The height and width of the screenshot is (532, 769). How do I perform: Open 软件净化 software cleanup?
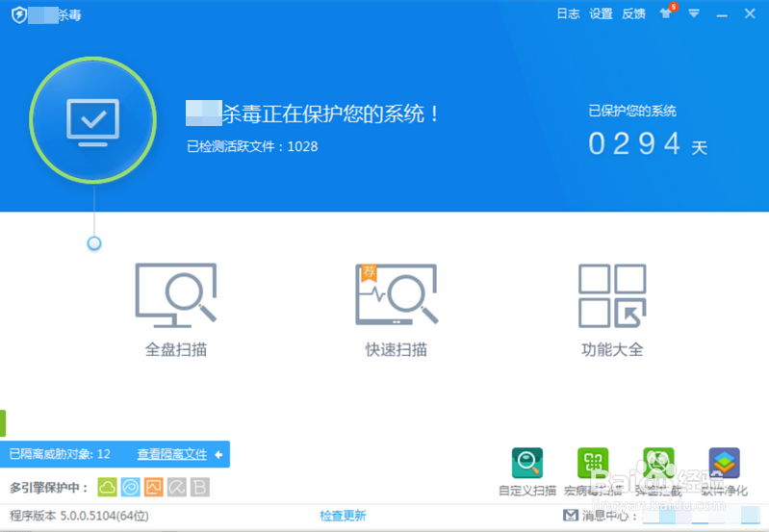(725, 471)
